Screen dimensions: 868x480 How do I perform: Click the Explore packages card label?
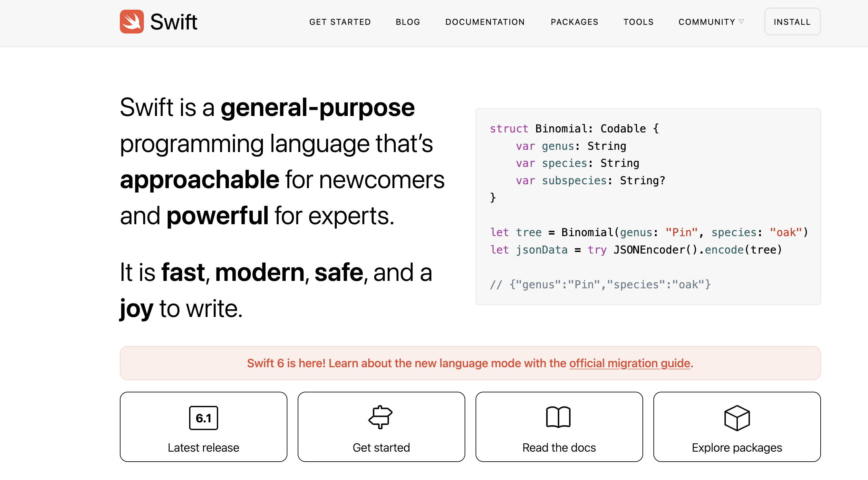tap(737, 447)
